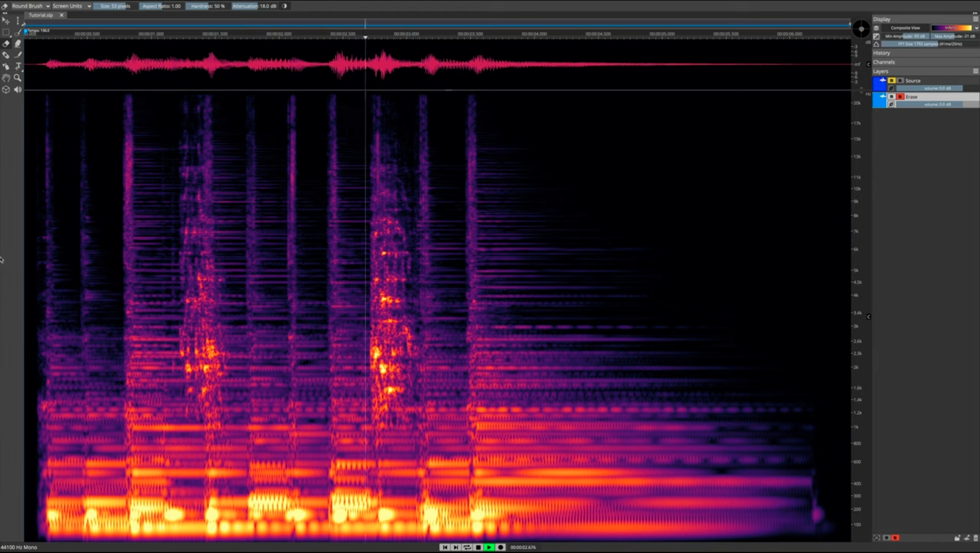Click the Record button in transport
980x553 pixels.
tap(501, 547)
